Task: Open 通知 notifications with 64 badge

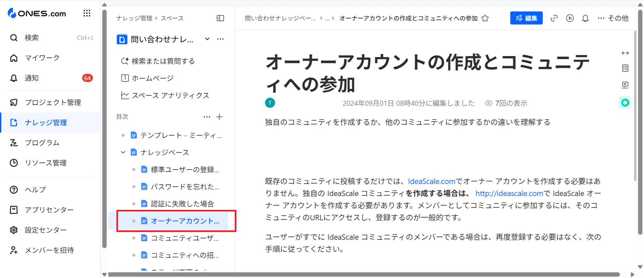Action: coord(51,78)
